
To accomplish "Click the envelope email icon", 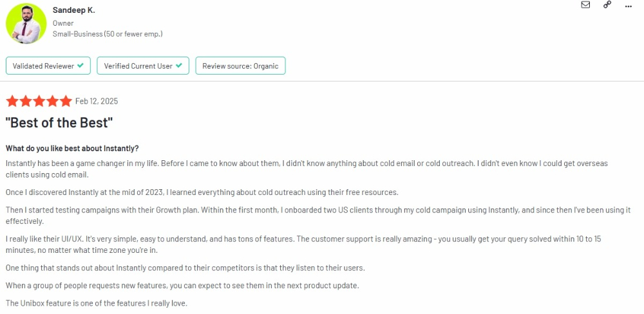I will click(585, 5).
